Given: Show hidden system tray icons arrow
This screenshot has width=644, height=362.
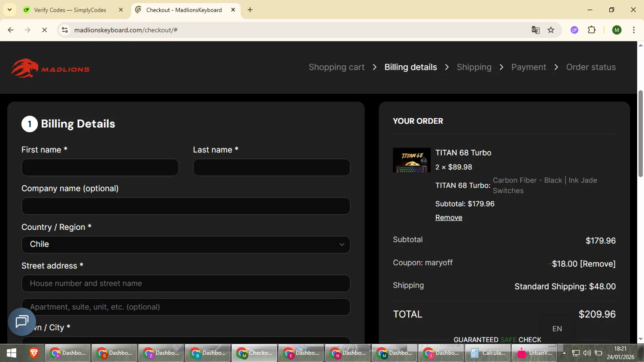Looking at the screenshot, I should [x=564, y=353].
